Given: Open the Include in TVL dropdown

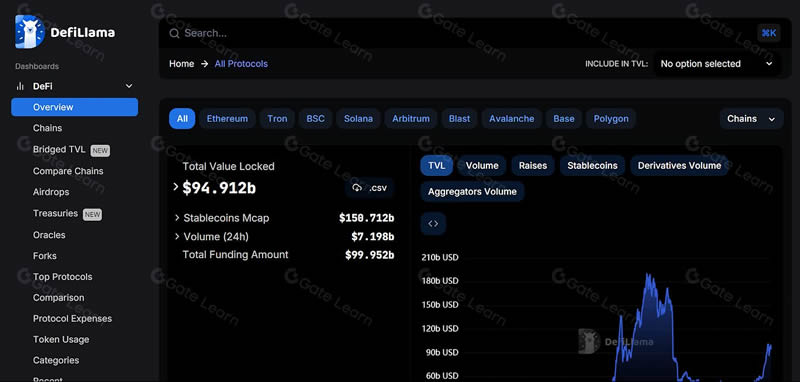Looking at the screenshot, I should (x=716, y=64).
